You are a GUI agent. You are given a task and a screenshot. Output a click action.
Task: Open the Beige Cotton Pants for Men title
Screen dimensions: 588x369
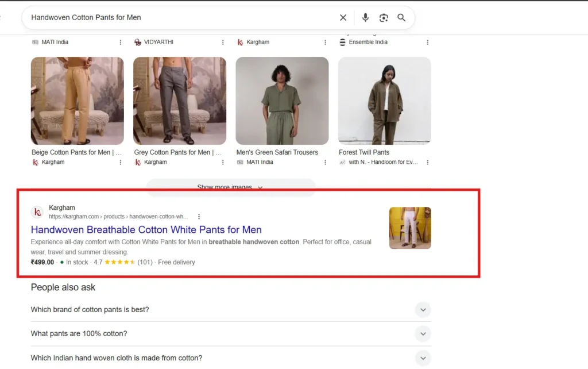76,152
